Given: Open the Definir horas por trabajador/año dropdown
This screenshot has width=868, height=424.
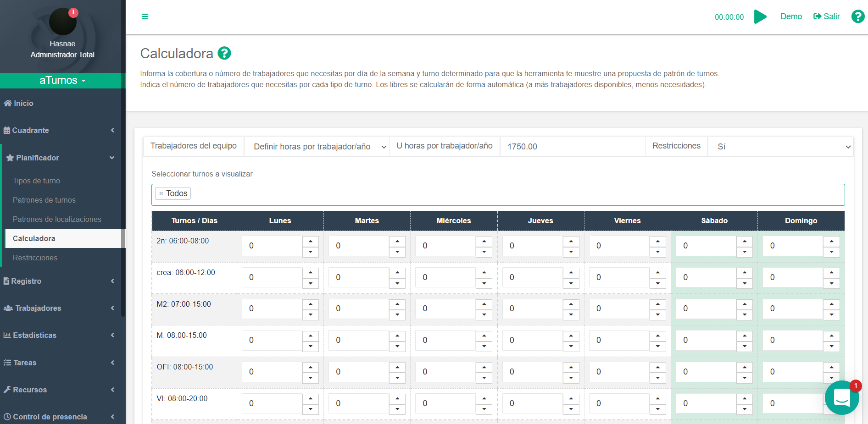Looking at the screenshot, I should click(317, 147).
